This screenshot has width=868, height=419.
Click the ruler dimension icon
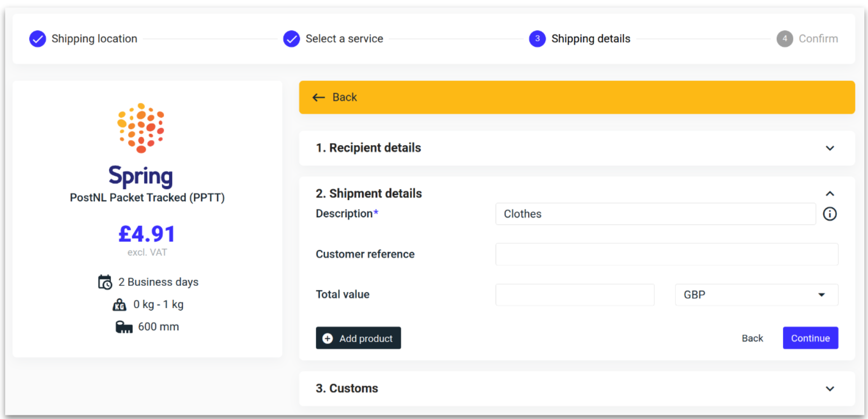123,327
